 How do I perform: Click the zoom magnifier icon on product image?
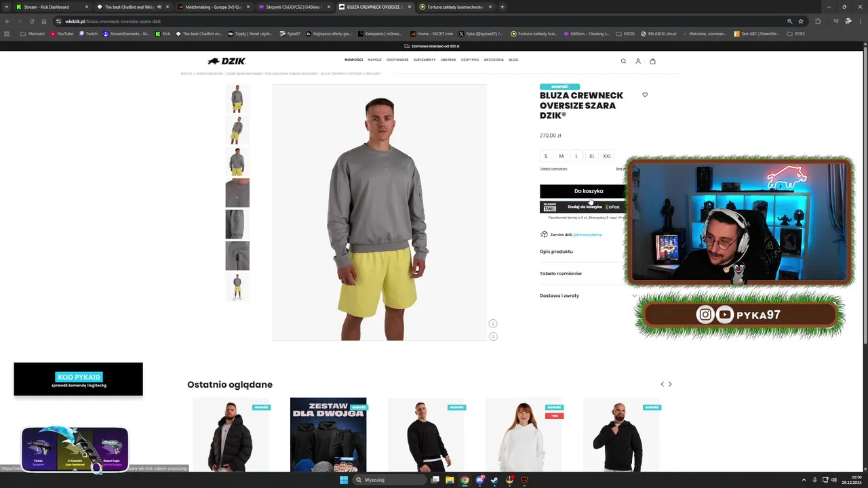tap(493, 336)
